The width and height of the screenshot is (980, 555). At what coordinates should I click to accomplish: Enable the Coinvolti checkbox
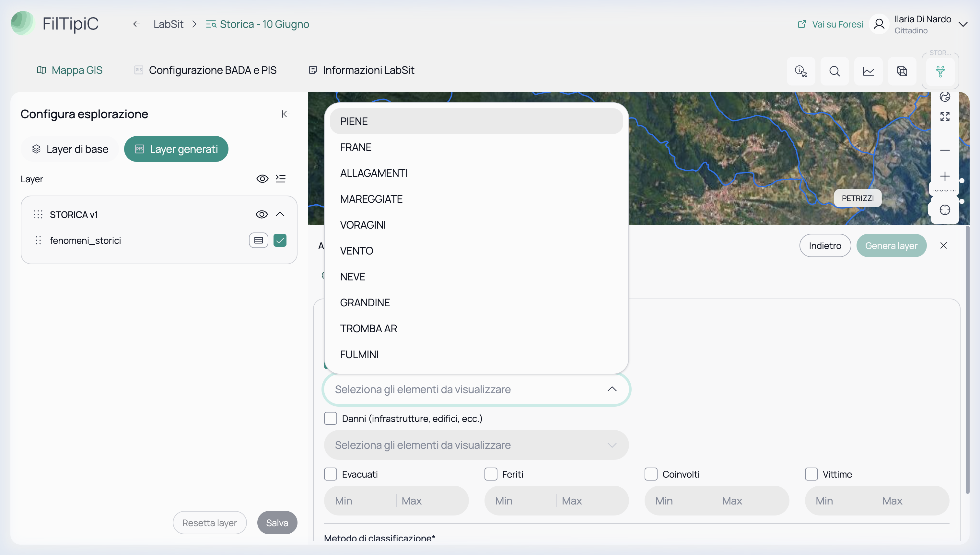pyautogui.click(x=651, y=474)
